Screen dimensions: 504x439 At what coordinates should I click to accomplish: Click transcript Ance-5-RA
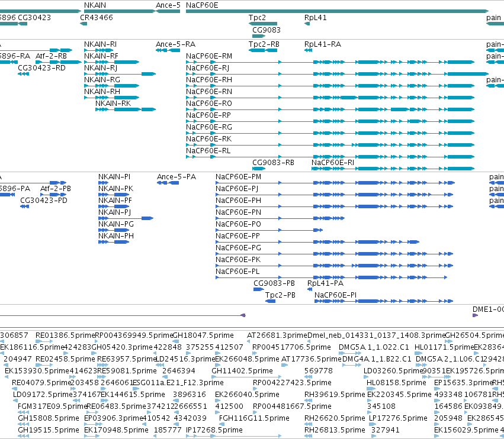pos(175,44)
